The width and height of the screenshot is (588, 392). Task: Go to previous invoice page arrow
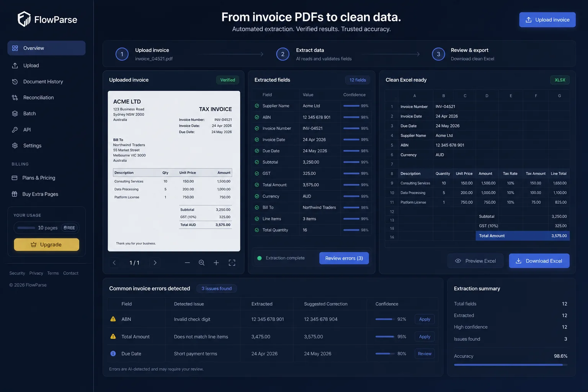pyautogui.click(x=114, y=263)
